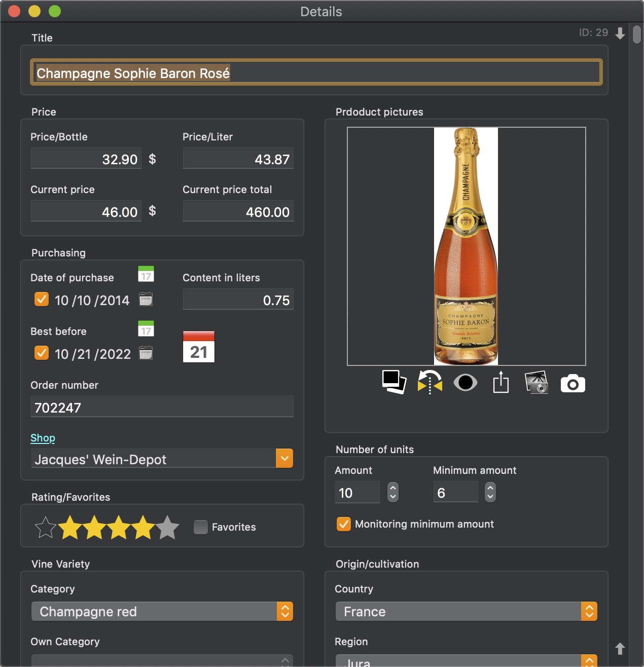This screenshot has width=644, height=667.
Task: Click green calendar icon next to Best before
Action: pos(146,328)
